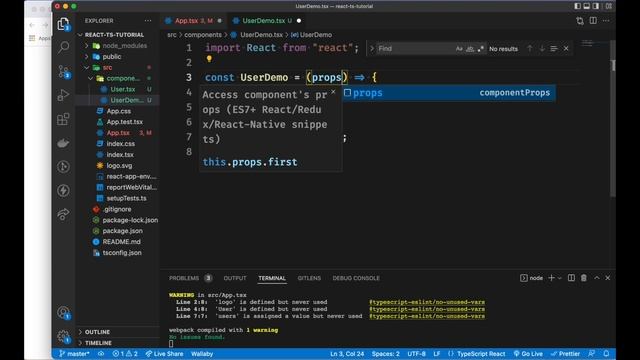Click Ln 3, Col 24 in status bar

coord(347,354)
